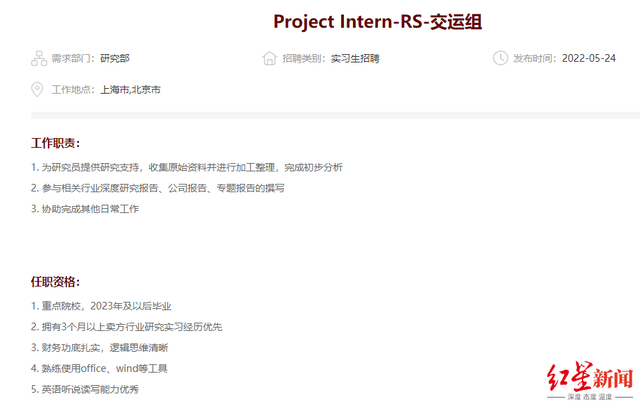Click the 任职资格 section heading

coord(55,282)
